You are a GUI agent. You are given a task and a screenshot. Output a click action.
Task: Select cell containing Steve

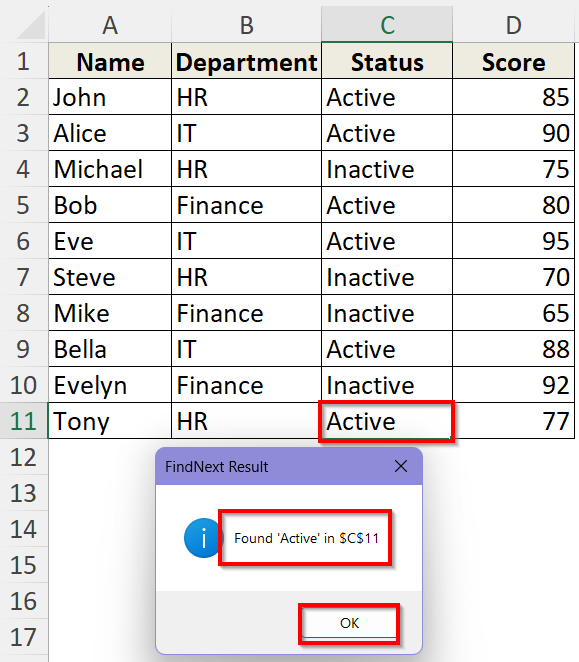tap(110, 277)
